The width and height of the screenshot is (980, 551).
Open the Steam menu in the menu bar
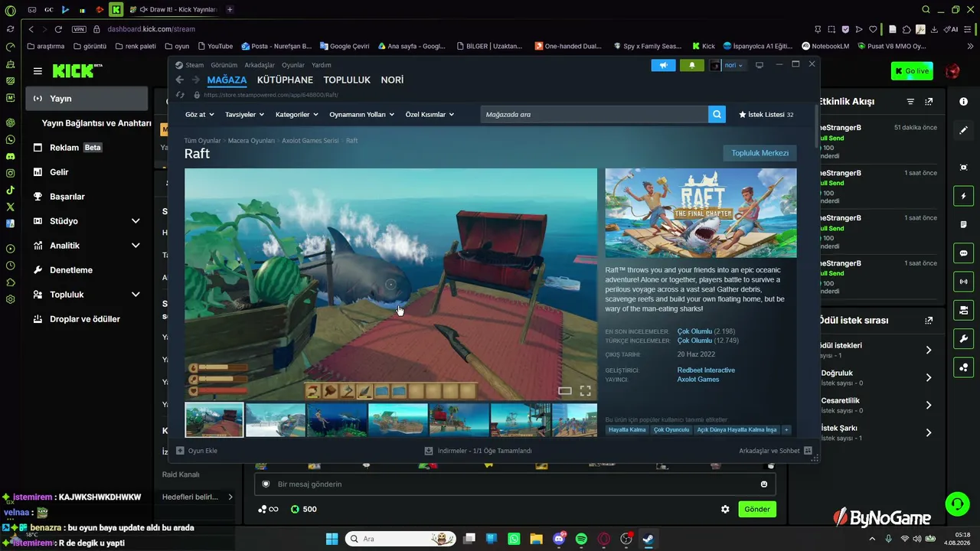click(194, 65)
